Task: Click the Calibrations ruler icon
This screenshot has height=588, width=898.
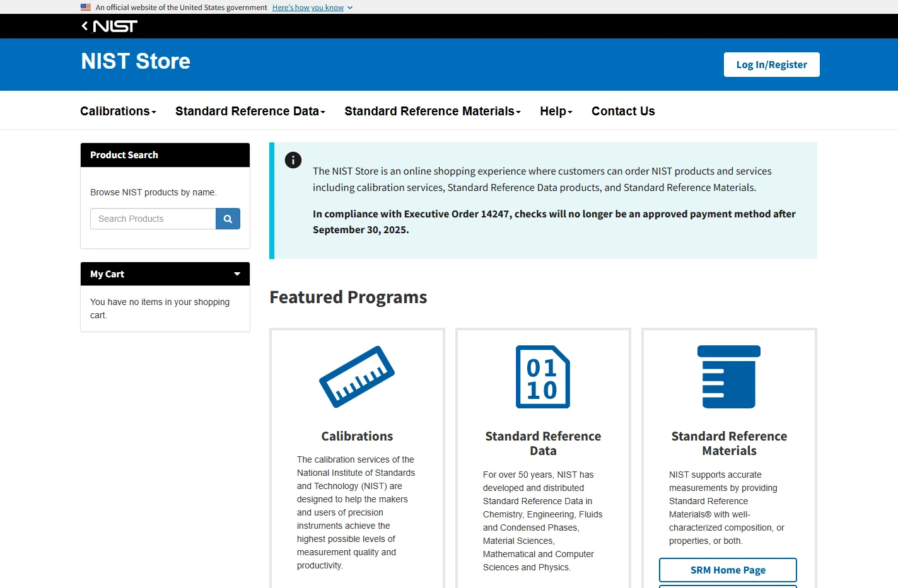Action: (x=357, y=376)
